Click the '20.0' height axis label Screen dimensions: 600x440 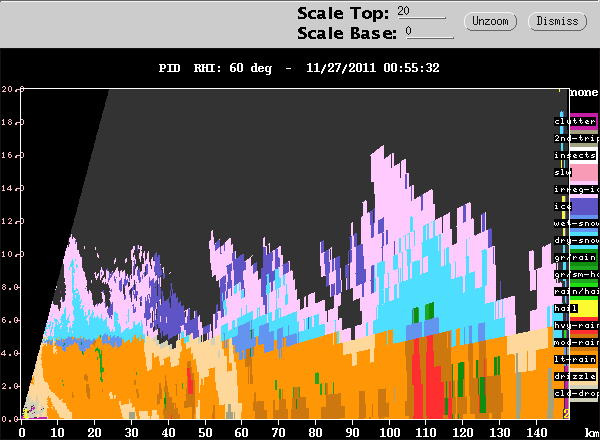pyautogui.click(x=12, y=89)
